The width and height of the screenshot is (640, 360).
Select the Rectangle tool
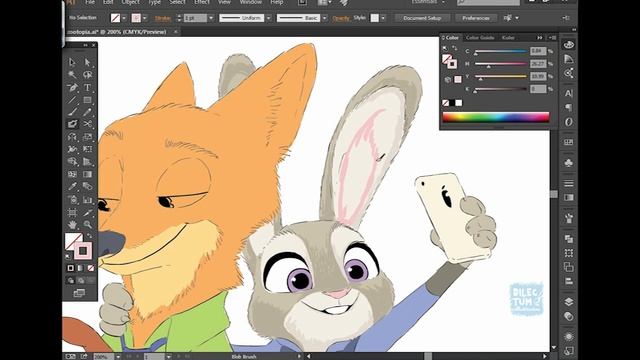click(x=87, y=100)
